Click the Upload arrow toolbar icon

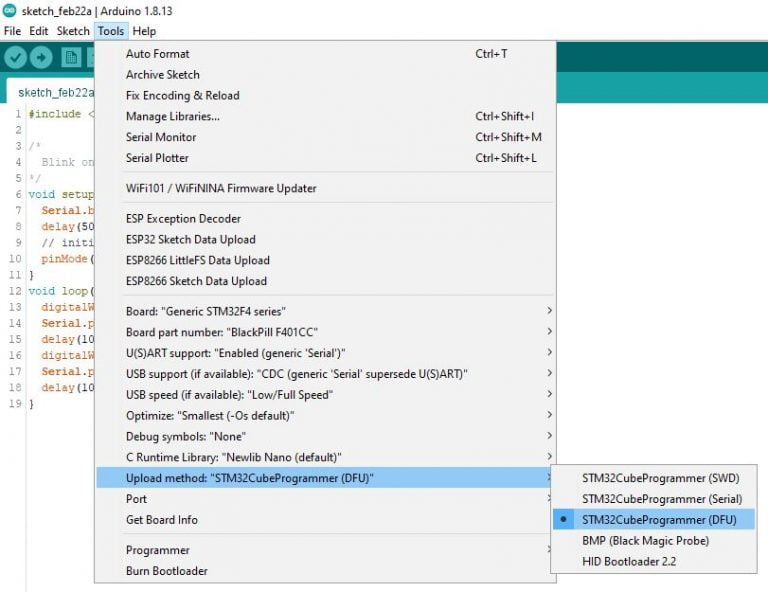41,57
